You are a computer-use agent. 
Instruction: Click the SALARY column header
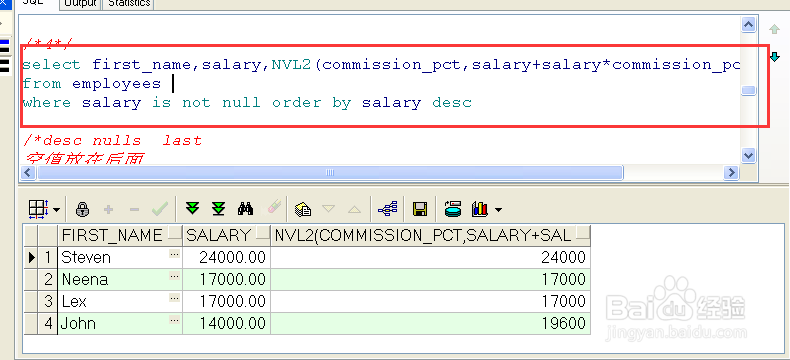click(227, 235)
